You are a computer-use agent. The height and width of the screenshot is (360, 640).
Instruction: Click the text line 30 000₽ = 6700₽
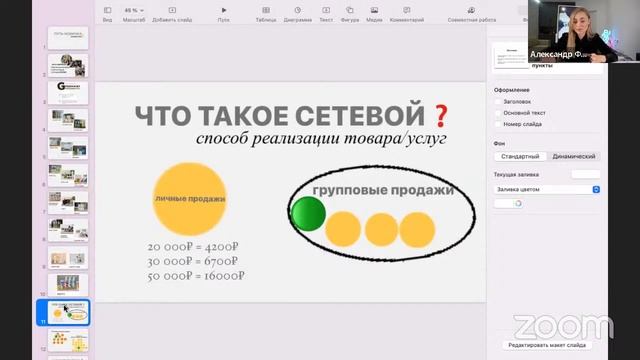pyautogui.click(x=193, y=261)
